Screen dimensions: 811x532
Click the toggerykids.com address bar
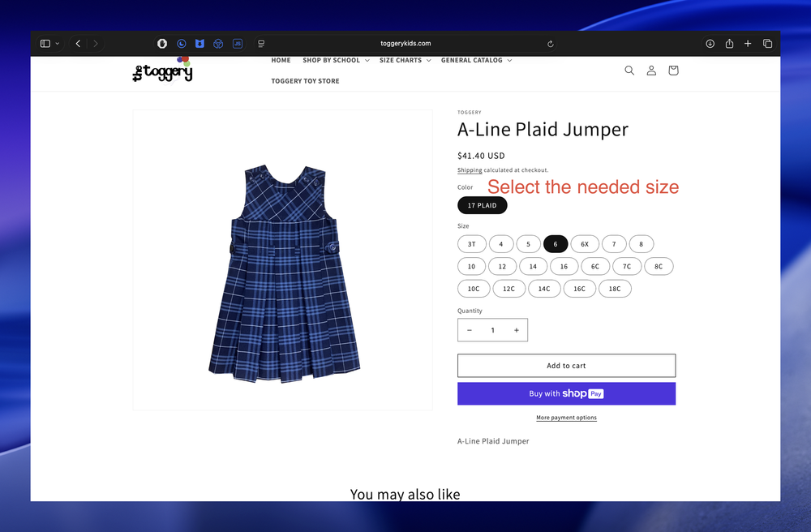tap(405, 44)
